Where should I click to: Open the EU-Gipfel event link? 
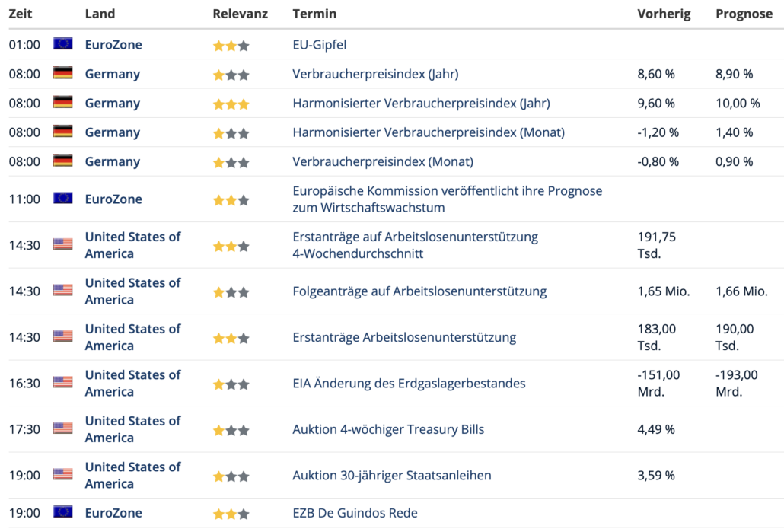pos(320,44)
